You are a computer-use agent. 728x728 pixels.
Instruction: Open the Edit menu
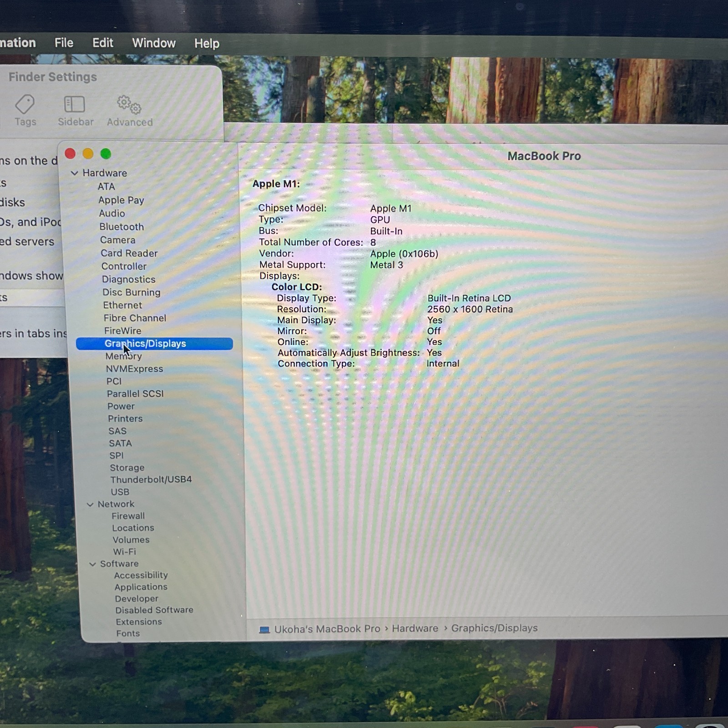(x=103, y=43)
